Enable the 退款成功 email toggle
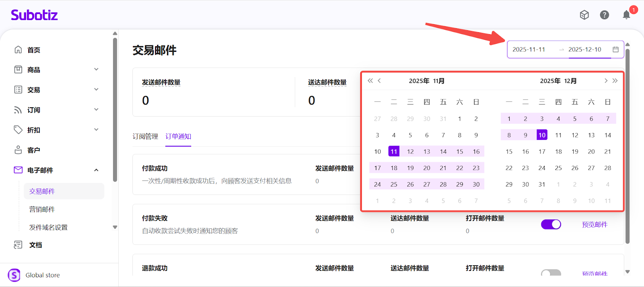This screenshot has width=644, height=287. 551,273
